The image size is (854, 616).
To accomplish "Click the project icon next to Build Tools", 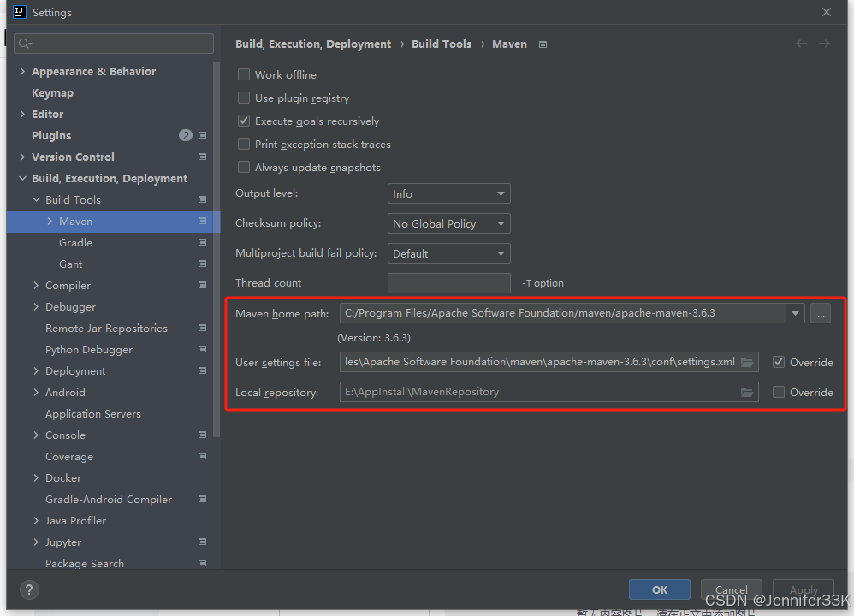I will point(202,200).
